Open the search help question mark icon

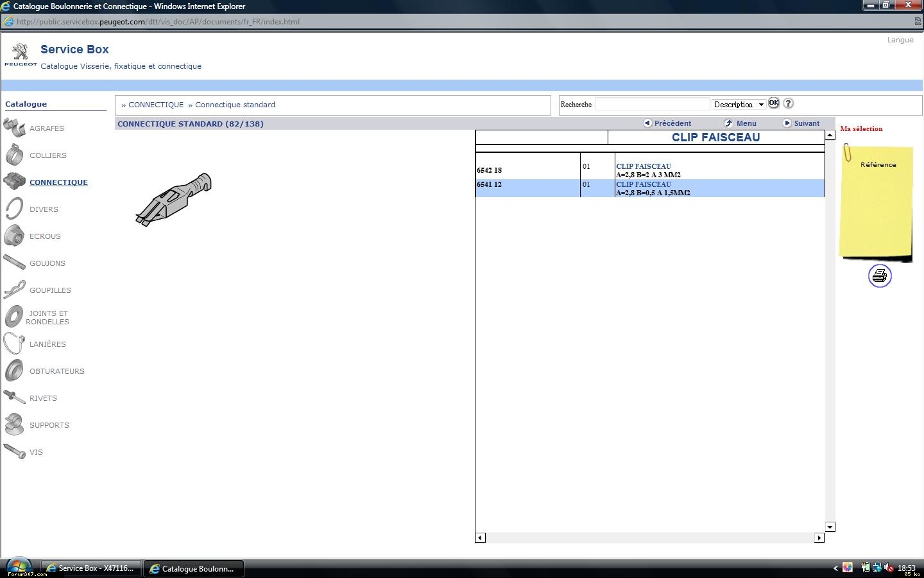point(789,103)
